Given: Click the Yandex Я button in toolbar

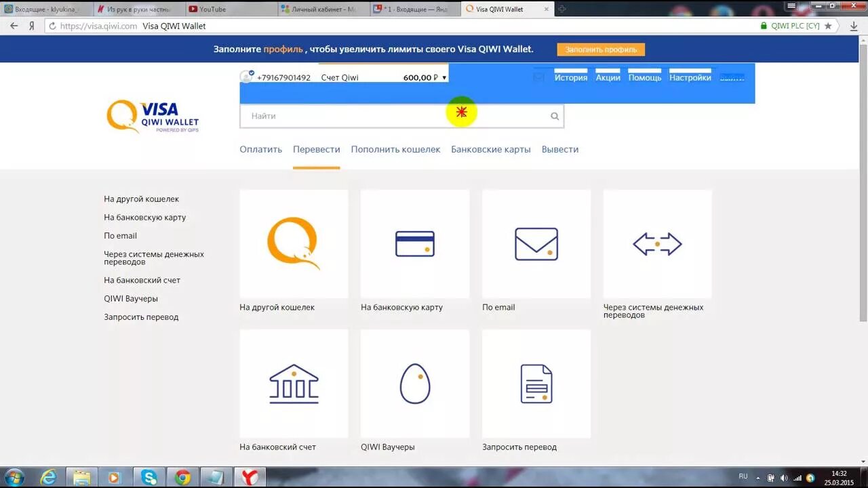Looking at the screenshot, I should (31, 26).
